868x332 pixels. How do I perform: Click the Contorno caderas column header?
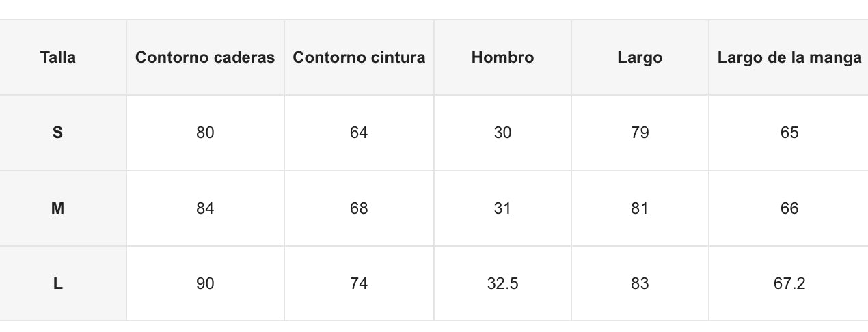coord(205,57)
